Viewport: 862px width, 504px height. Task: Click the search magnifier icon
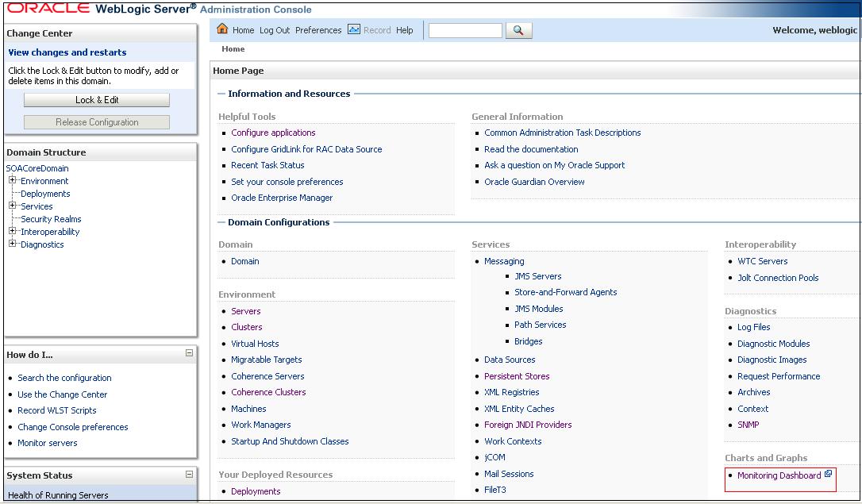(520, 31)
